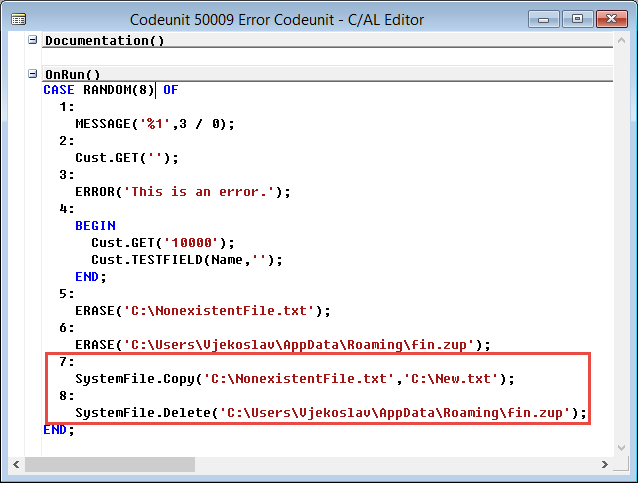Click the SystemFile.Copy statement
Image resolution: width=638 pixels, height=483 pixels.
[x=295, y=379]
